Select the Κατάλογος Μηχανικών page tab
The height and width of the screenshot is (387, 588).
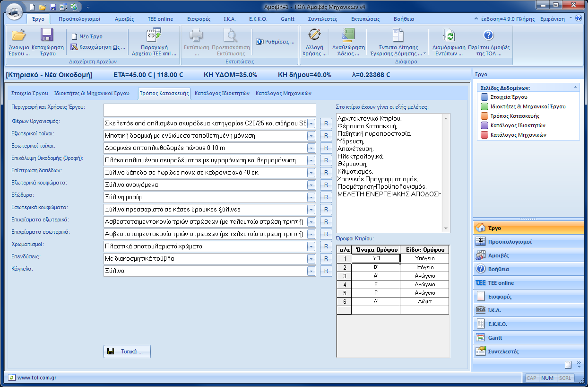tap(284, 93)
